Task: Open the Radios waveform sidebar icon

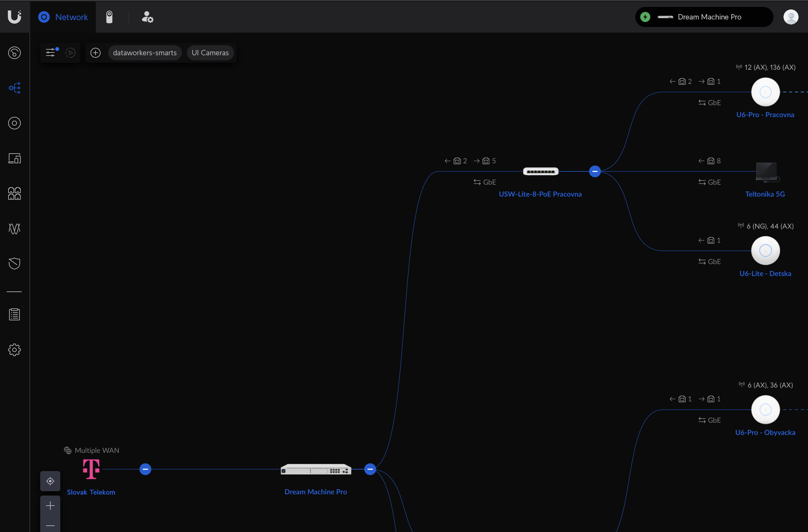Action: coord(14,229)
